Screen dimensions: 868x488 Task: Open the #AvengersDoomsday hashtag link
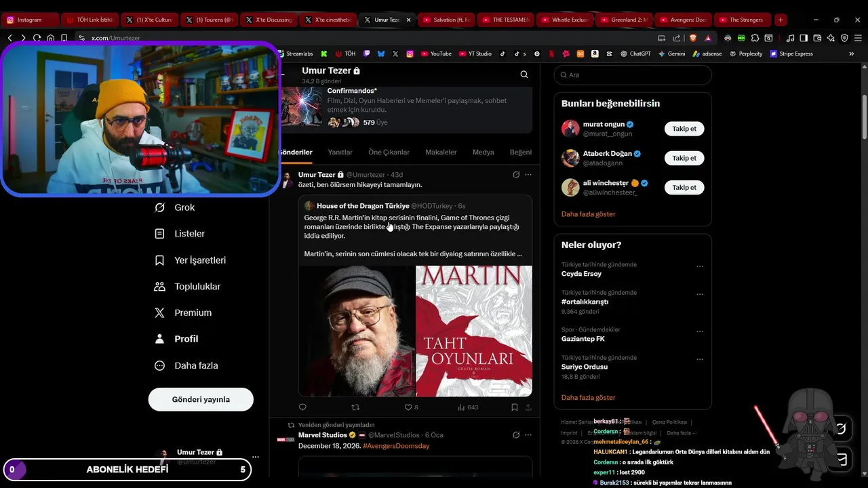(396, 446)
